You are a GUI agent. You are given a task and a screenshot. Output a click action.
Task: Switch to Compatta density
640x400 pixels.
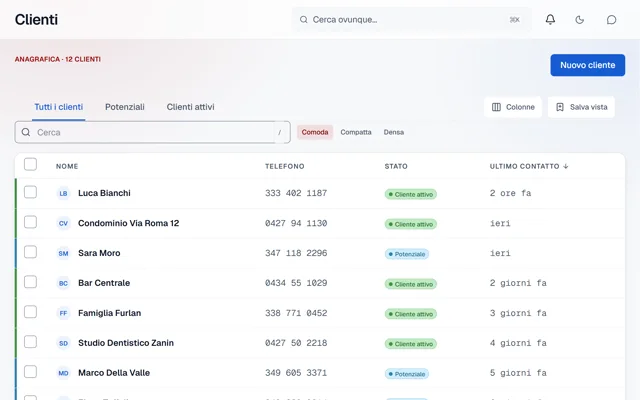[x=356, y=132]
